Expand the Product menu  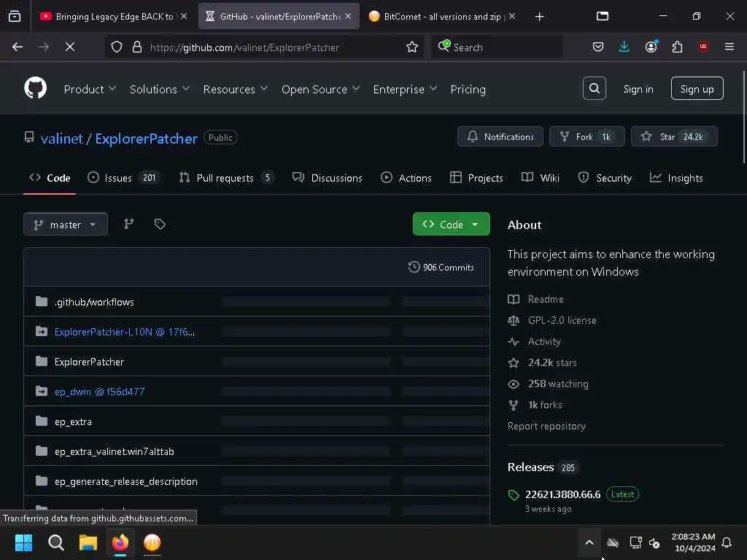click(x=90, y=89)
